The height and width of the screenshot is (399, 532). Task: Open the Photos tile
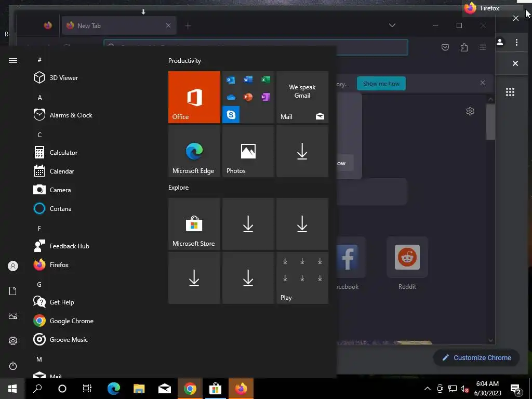(x=248, y=151)
